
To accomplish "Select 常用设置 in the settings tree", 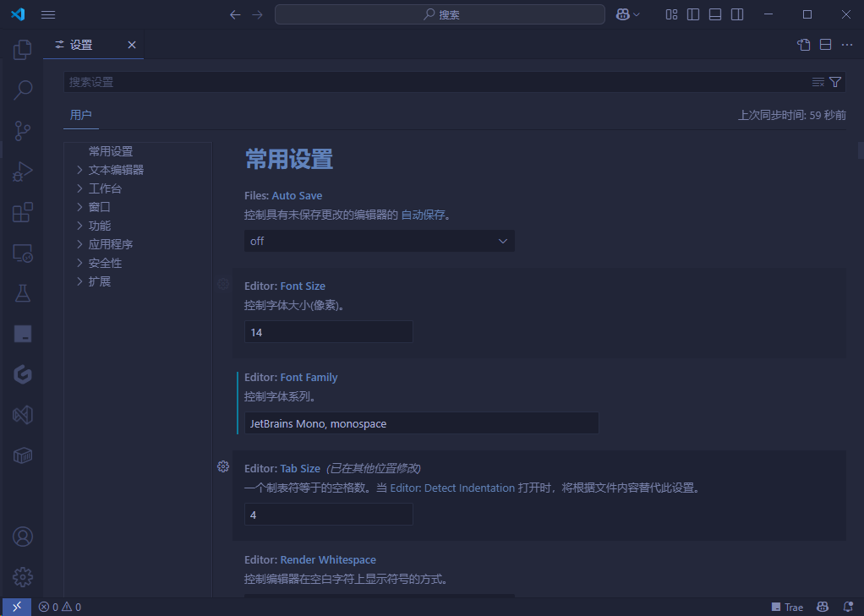I will 111,151.
